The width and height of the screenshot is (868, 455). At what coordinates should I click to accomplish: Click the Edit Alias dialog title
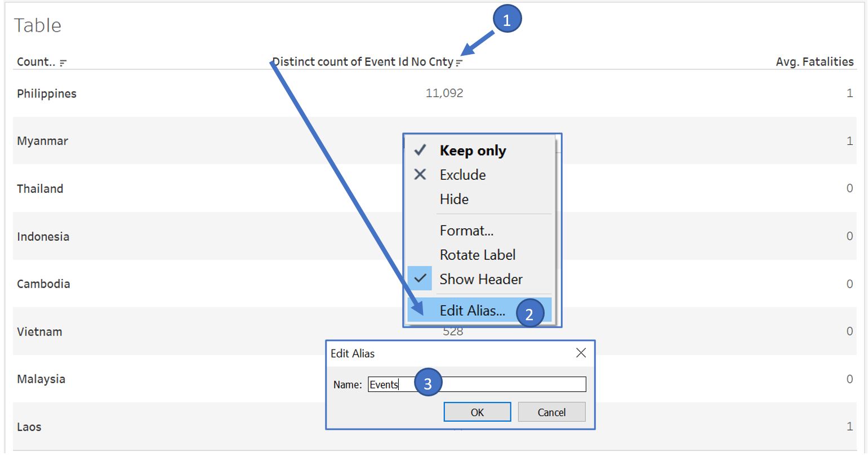[353, 354]
